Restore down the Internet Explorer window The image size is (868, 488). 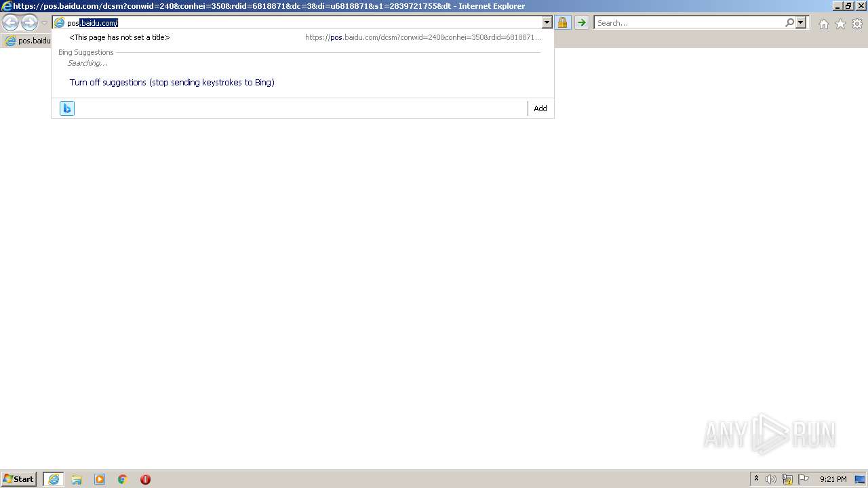point(848,6)
